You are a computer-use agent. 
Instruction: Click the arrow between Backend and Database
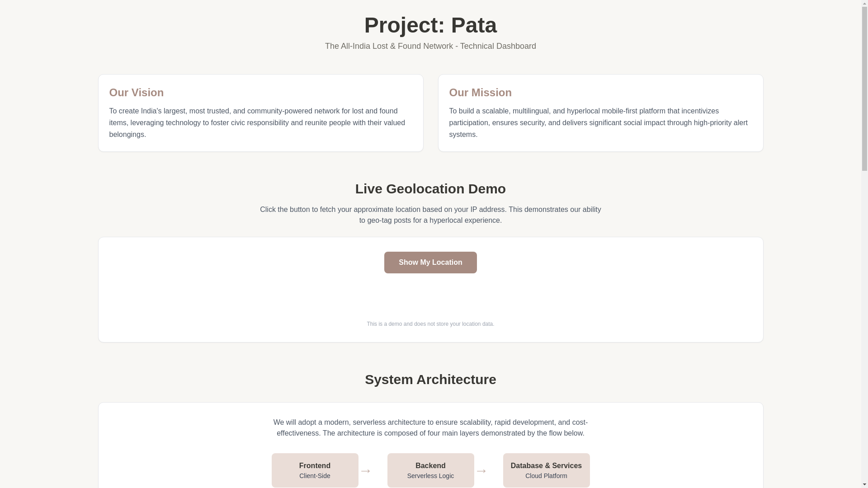click(481, 471)
